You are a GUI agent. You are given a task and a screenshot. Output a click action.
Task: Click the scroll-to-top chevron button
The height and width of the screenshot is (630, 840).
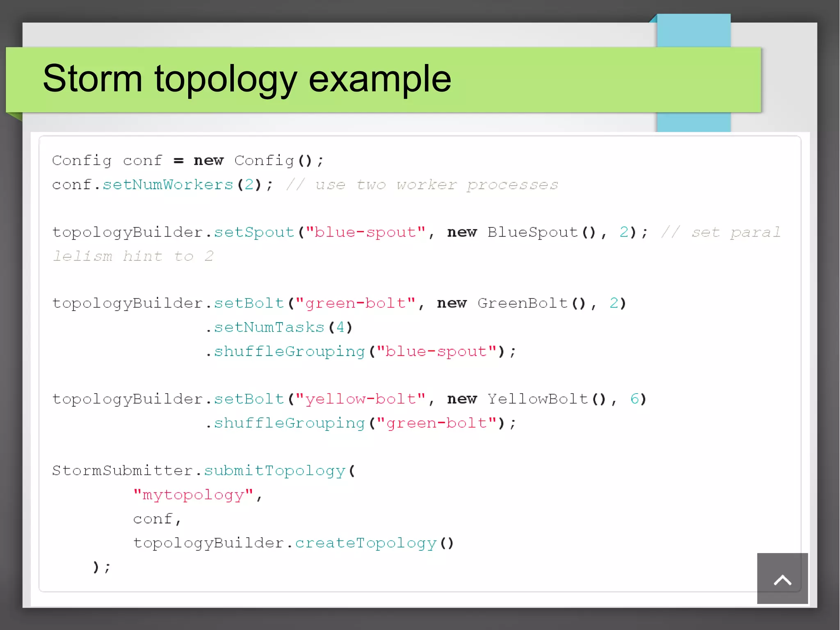point(782,578)
